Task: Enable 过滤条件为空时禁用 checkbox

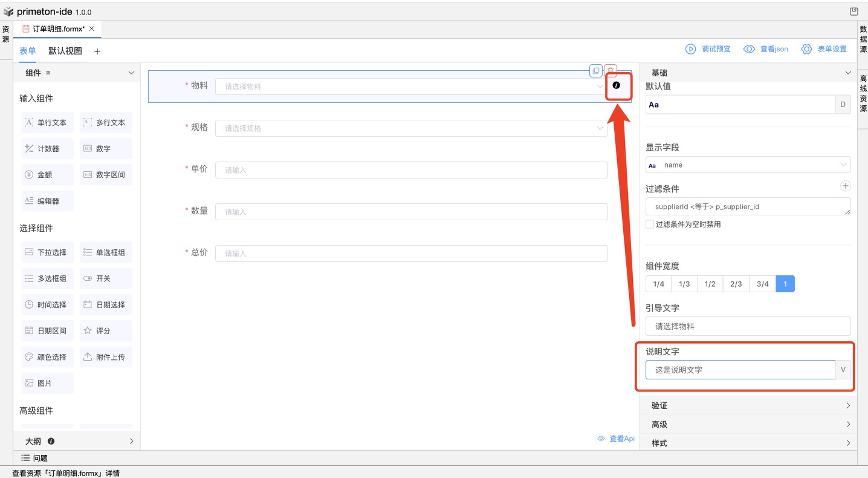Action: [x=650, y=224]
